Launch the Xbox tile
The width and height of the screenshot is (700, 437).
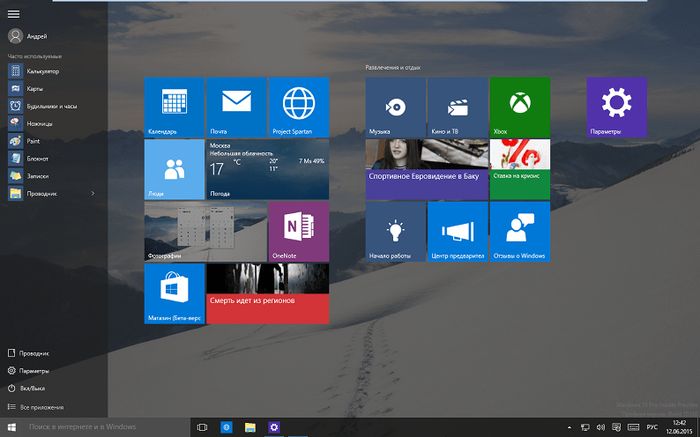click(x=520, y=107)
